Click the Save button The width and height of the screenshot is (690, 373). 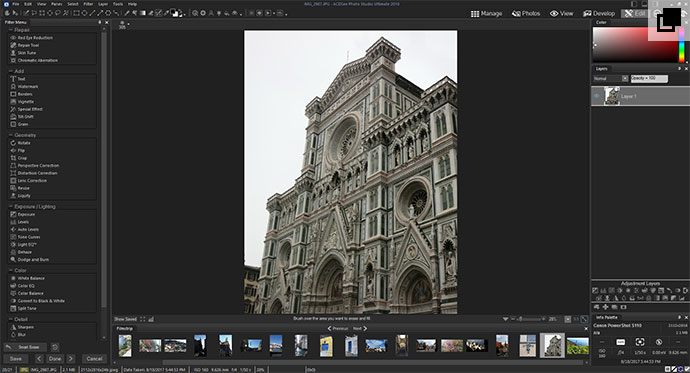click(x=16, y=358)
